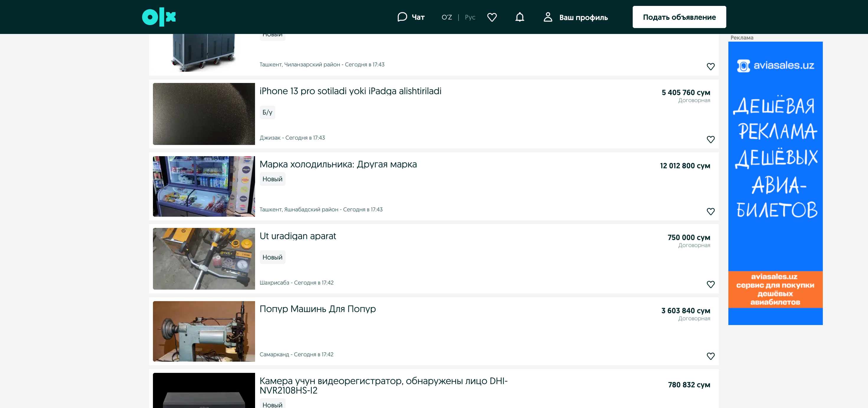Go to OLX home via logo
The width and height of the screenshot is (868, 408).
tap(159, 17)
